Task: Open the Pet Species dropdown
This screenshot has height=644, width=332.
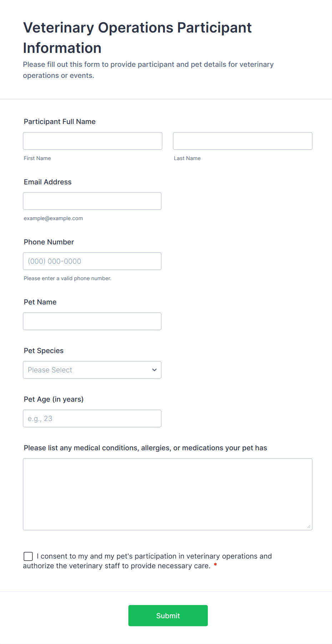Action: tap(92, 370)
